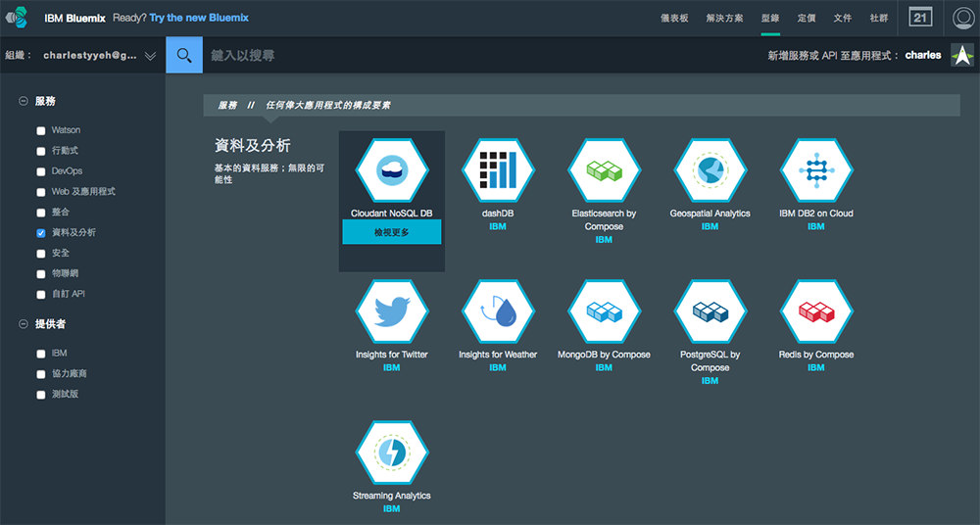
Task: Follow the Try the new Bluemix link
Action: [200, 18]
